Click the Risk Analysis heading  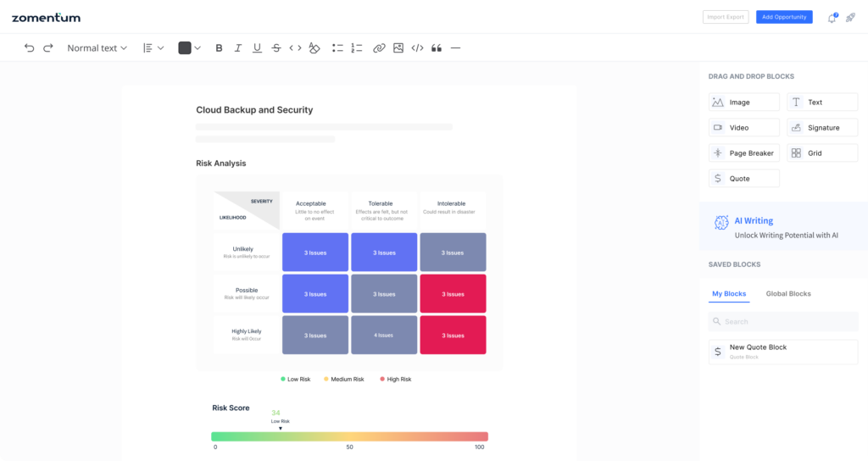tap(221, 164)
